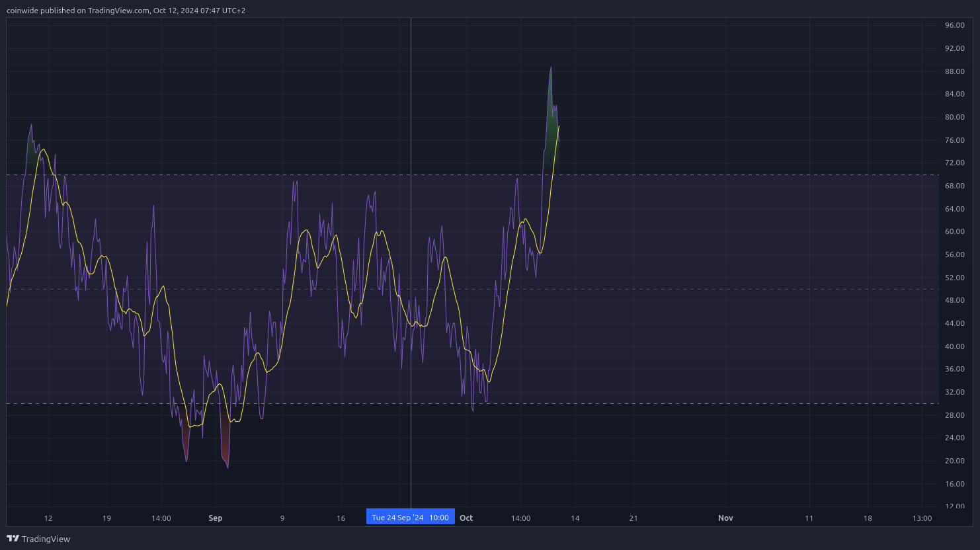
Task: Click the 88.00 price axis label
Action: coord(955,71)
